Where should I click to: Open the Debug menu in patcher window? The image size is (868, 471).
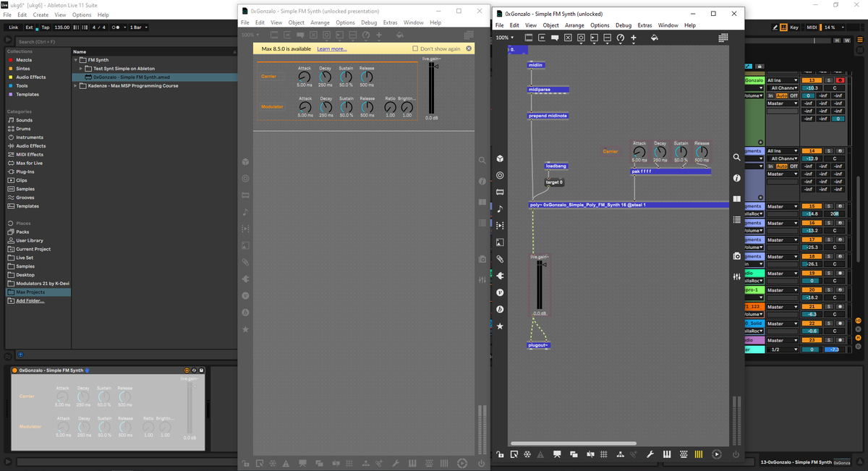point(624,25)
